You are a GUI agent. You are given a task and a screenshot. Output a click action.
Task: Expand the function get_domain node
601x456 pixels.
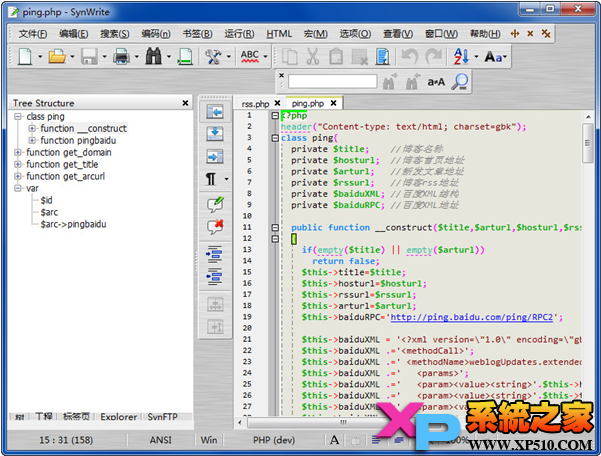(18, 152)
